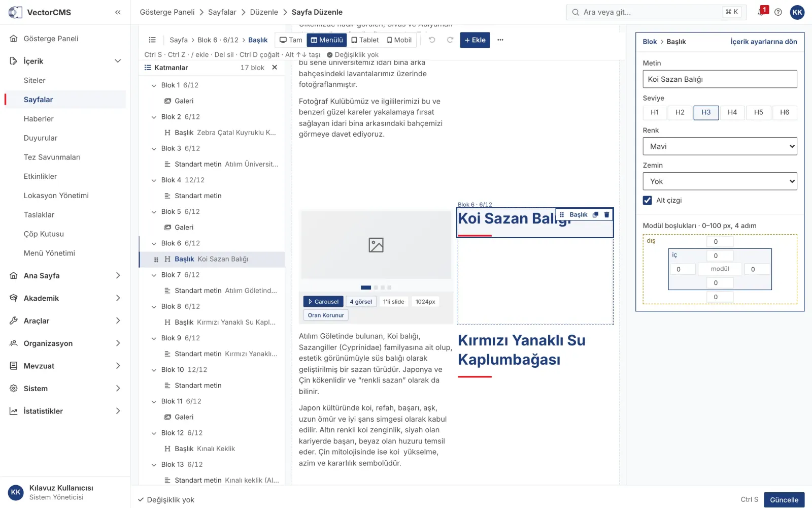
Task: Open notifications bell icon
Action: point(761,12)
